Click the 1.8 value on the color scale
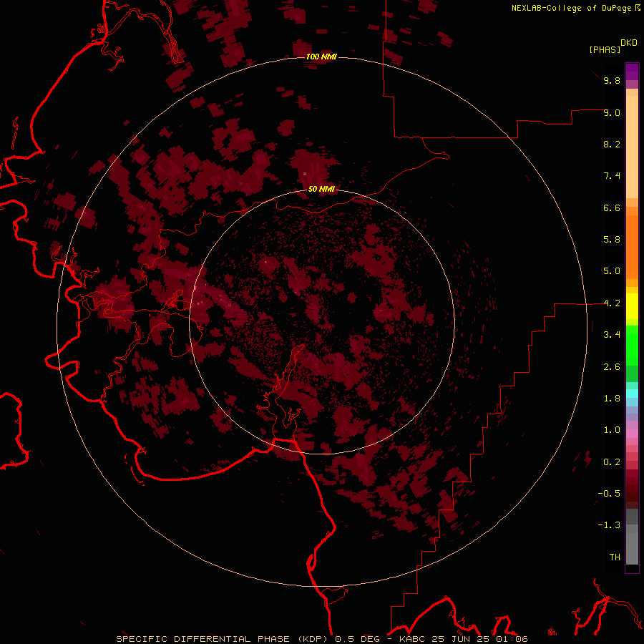The image size is (644, 644). (x=612, y=399)
